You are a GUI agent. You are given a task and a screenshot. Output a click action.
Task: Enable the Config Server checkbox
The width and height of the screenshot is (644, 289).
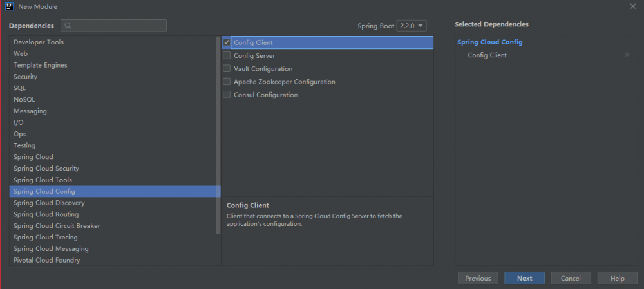point(226,55)
